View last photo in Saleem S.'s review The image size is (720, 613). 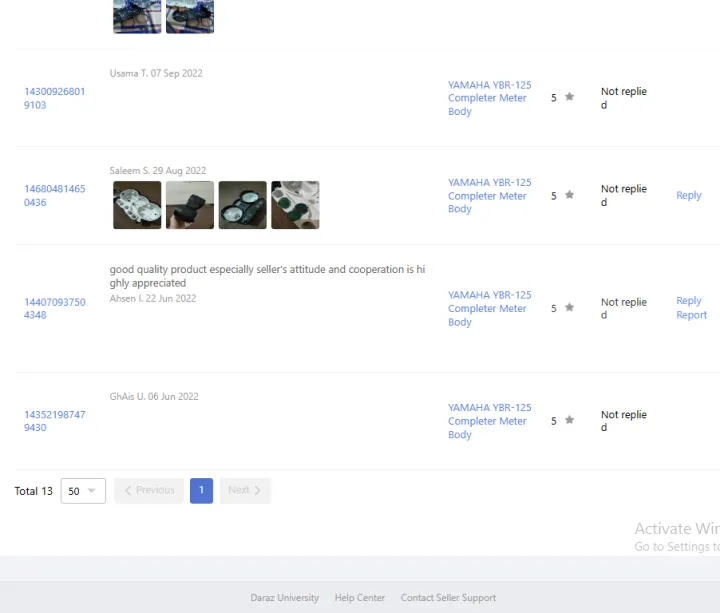click(x=295, y=205)
